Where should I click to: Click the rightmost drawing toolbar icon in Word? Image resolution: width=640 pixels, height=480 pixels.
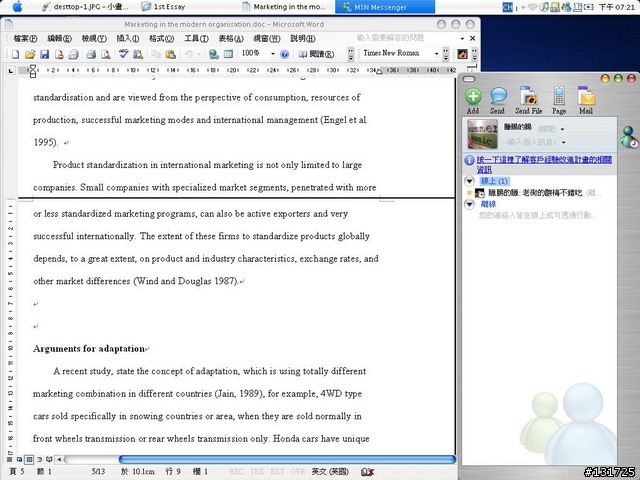coord(462,54)
